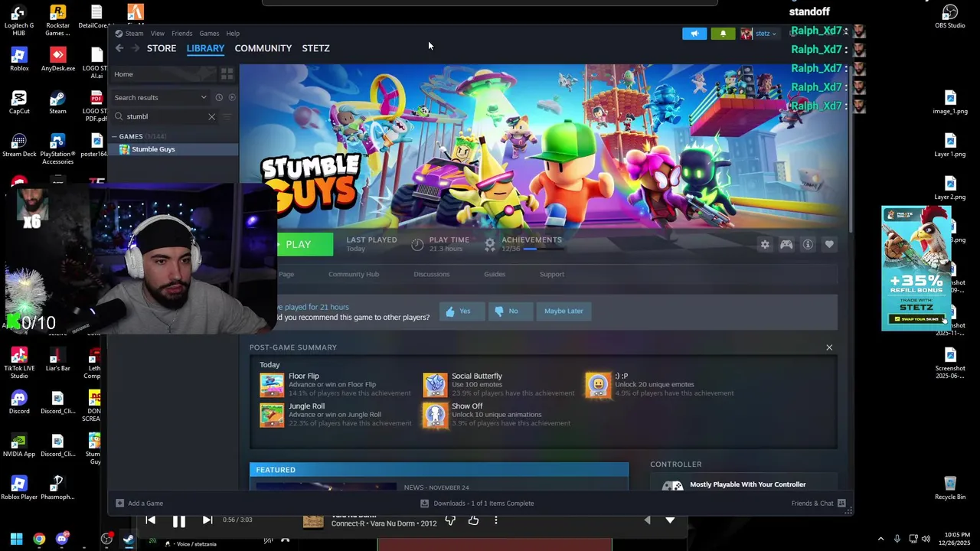The image size is (980, 551).
Task: Open Steam notifications bell button
Action: 723,34
